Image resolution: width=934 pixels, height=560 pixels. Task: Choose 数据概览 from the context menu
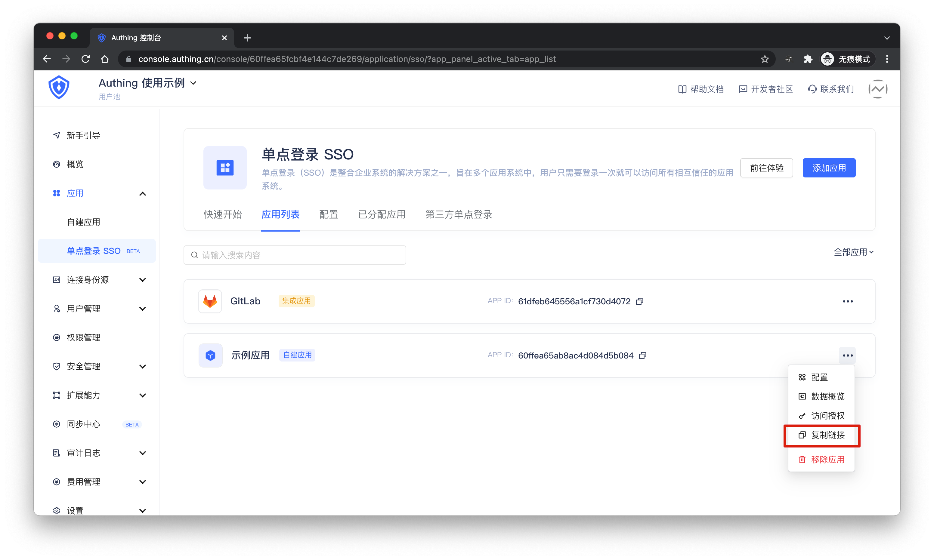point(821,396)
